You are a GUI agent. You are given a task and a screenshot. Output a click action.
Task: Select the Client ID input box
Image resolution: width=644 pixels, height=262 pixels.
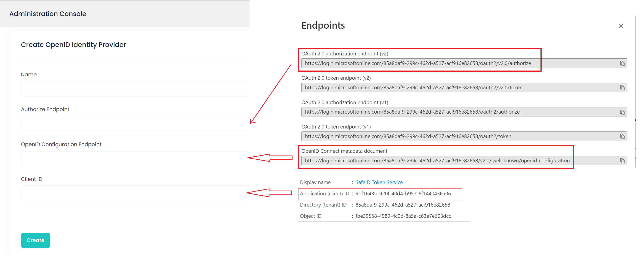click(135, 193)
